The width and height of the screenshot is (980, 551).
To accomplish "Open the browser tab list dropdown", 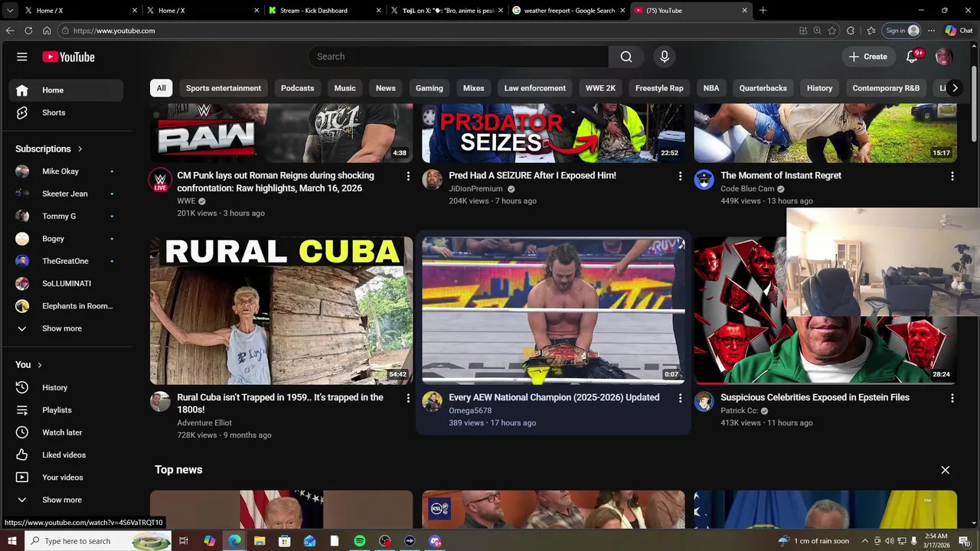I will [10, 11].
